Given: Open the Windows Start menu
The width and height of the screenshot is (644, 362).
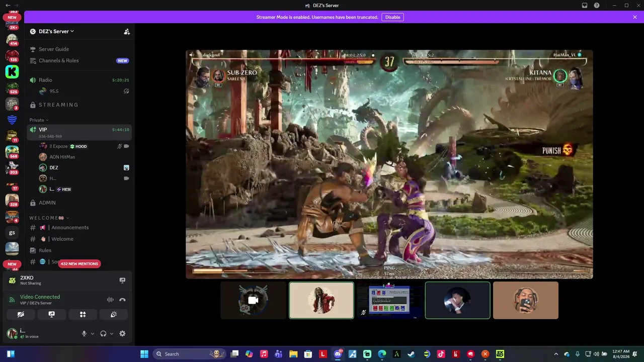Looking at the screenshot, I should click(x=144, y=354).
